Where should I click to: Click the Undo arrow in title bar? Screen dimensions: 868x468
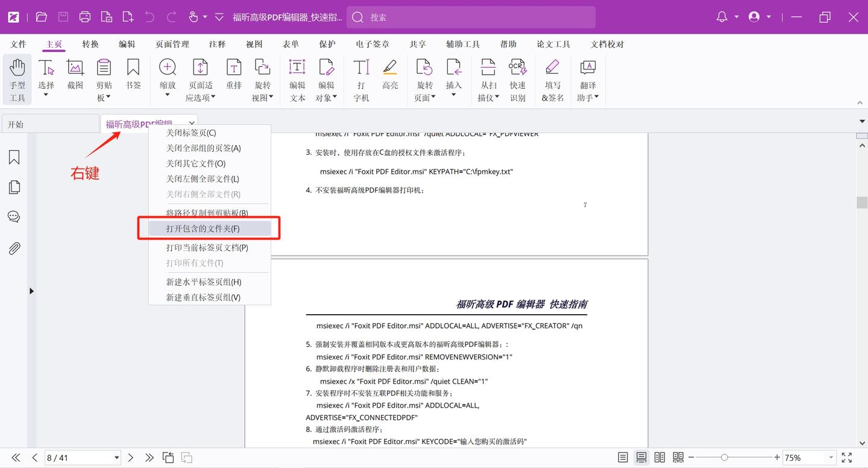(149, 17)
